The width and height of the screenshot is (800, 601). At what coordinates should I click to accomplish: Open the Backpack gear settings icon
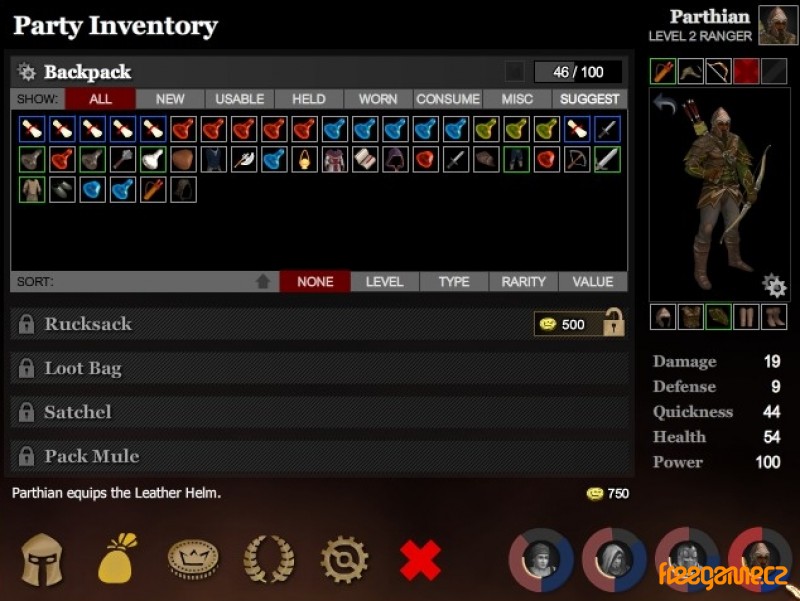pos(27,72)
